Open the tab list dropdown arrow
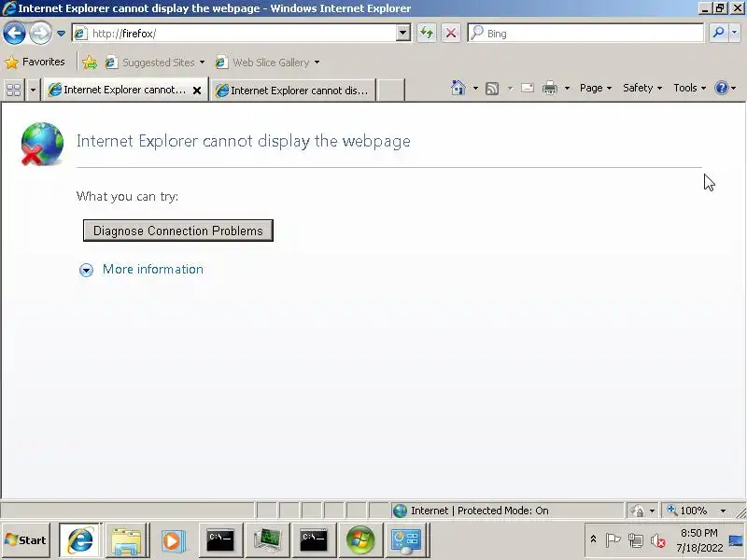The width and height of the screenshot is (747, 560). (x=33, y=90)
